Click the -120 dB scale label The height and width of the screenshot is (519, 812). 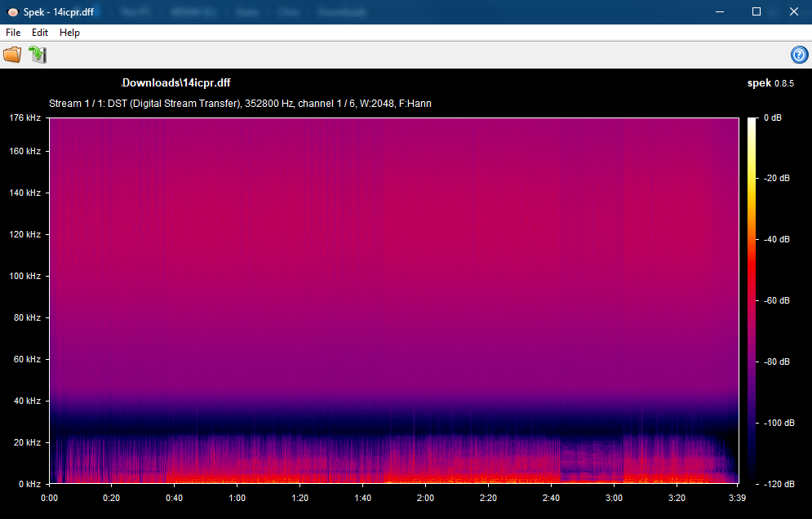[x=779, y=484]
